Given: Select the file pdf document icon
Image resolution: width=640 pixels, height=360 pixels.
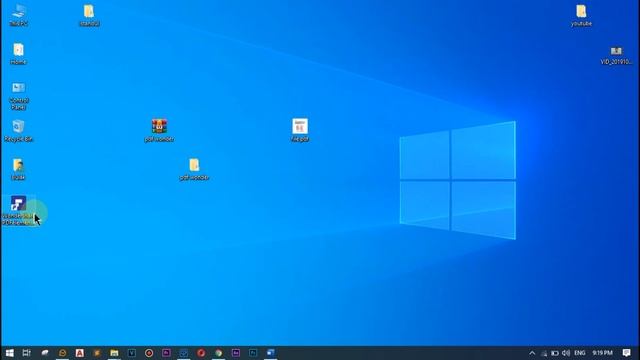Looking at the screenshot, I should click(300, 130).
